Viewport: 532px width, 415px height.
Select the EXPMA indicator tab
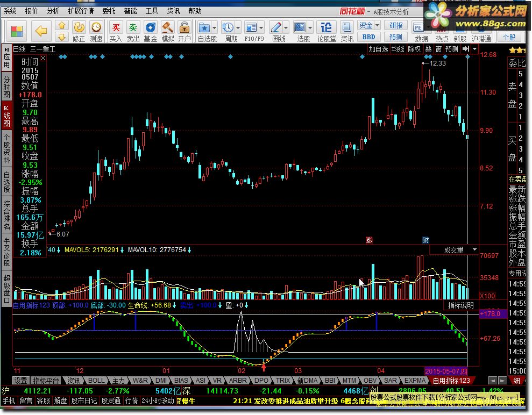(x=415, y=381)
